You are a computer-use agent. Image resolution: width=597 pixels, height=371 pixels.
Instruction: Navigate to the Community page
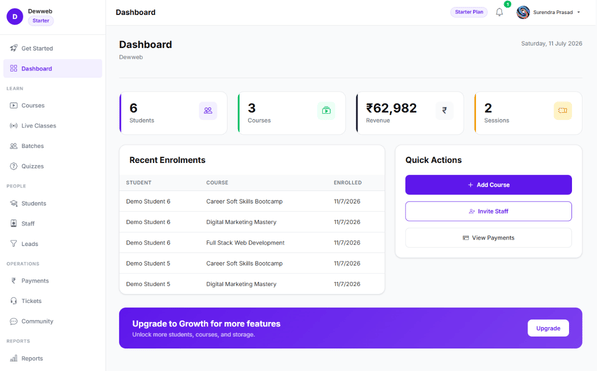pos(53,321)
